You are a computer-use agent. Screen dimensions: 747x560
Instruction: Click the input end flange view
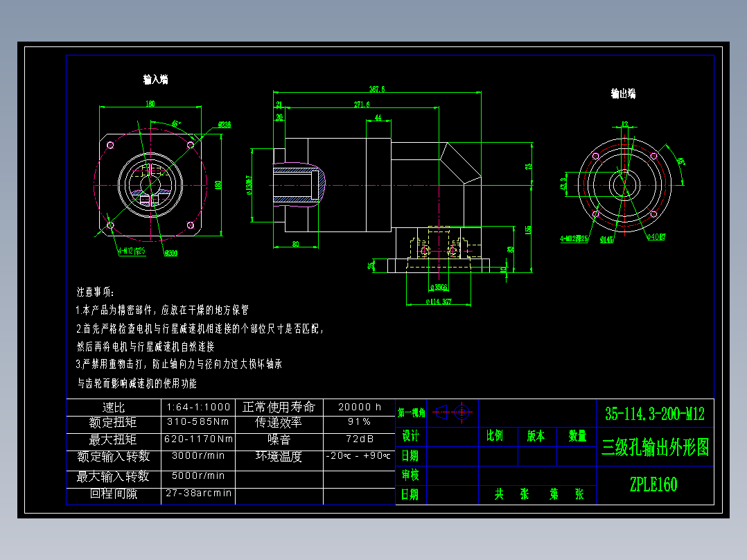click(152, 184)
